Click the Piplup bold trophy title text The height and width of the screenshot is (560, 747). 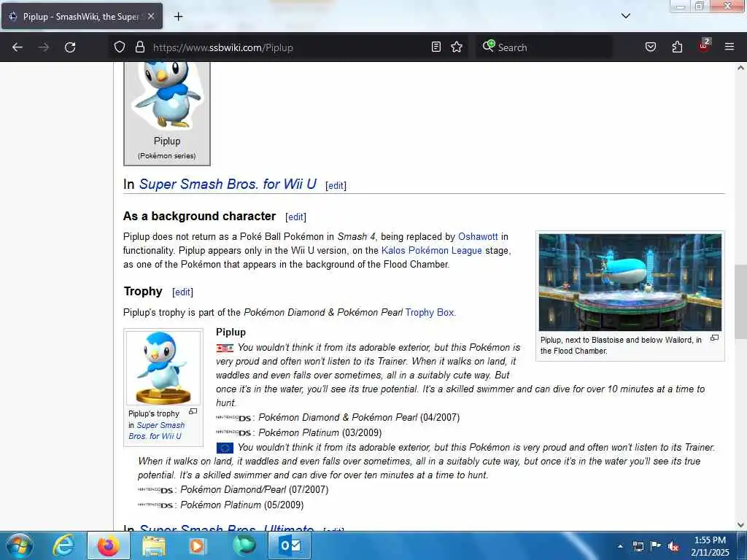coord(231,332)
